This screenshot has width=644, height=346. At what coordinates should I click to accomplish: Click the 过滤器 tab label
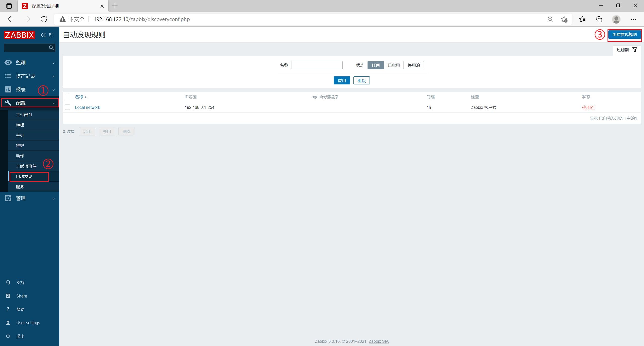[x=623, y=50]
